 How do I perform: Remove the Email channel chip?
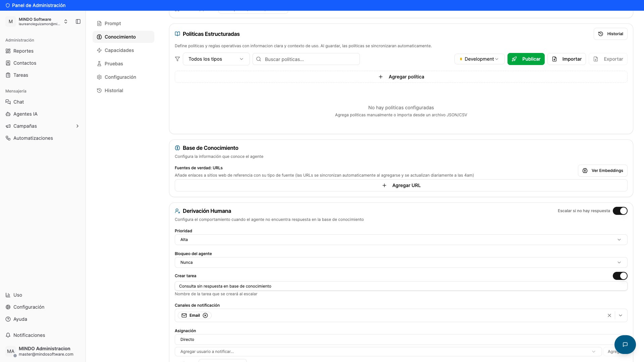pyautogui.click(x=205, y=315)
